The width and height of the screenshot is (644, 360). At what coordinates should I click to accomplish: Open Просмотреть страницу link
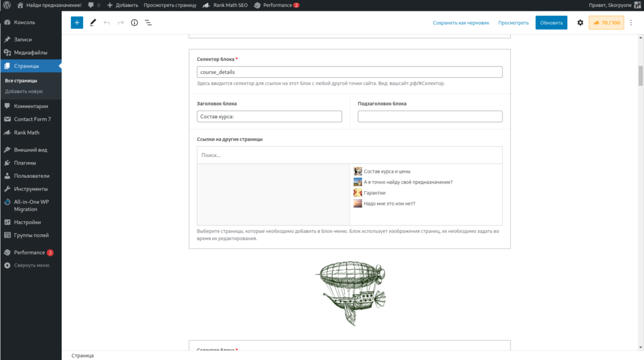click(x=170, y=5)
